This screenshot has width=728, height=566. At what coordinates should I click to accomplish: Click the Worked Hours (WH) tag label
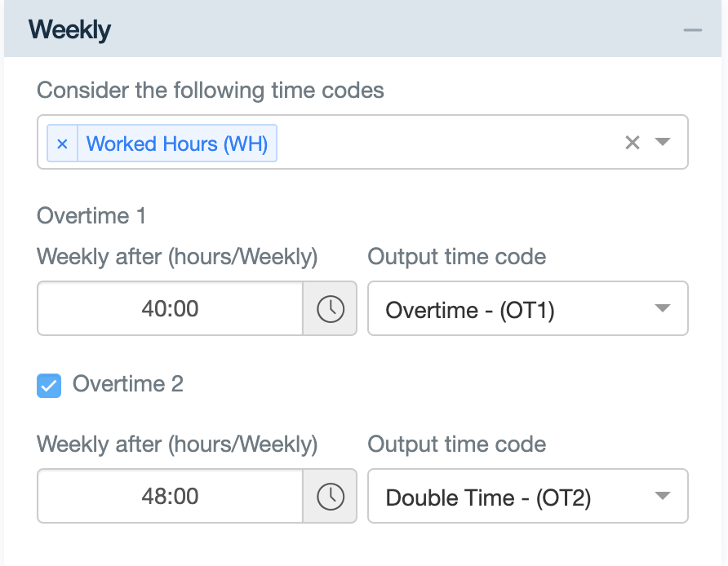176,143
